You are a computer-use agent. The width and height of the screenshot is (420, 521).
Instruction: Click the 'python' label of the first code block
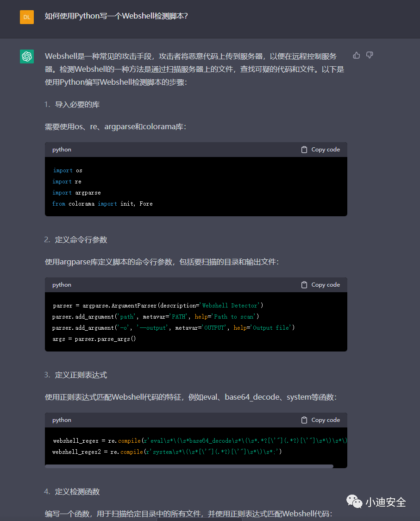click(62, 150)
